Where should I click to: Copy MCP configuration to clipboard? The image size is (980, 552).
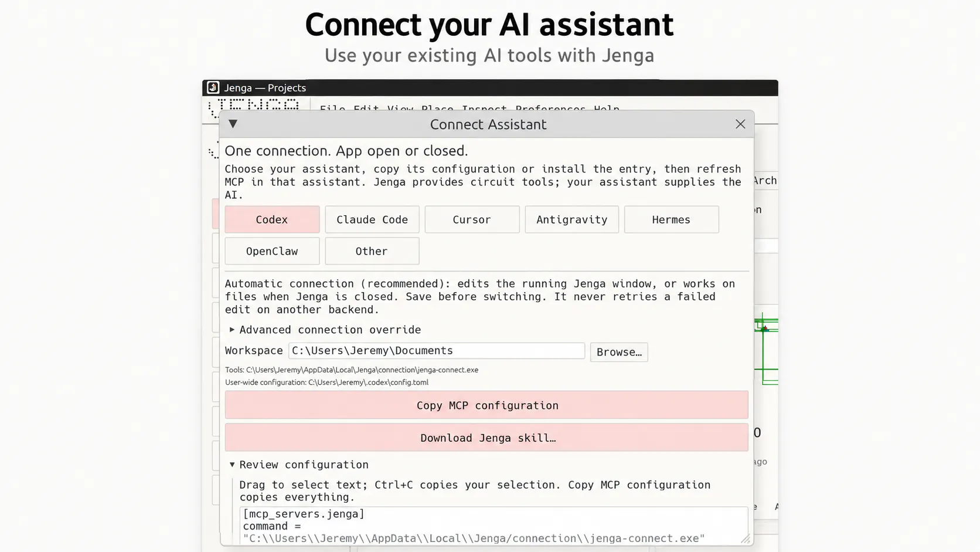(x=486, y=405)
